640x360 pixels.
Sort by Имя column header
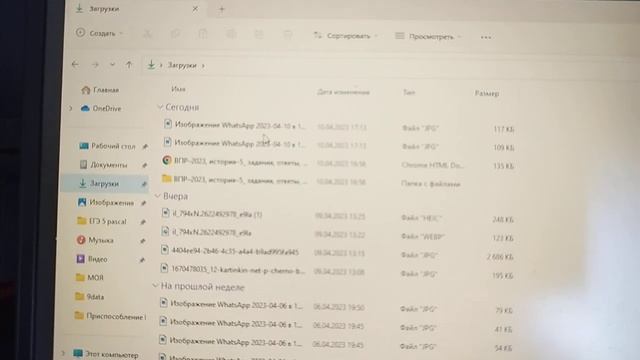[178, 89]
